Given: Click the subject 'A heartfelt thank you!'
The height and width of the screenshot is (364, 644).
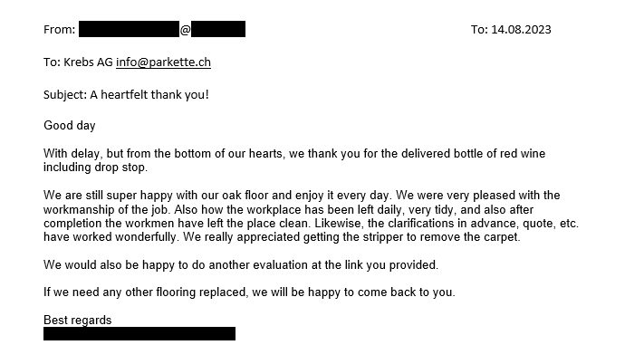Looking at the screenshot, I should [x=149, y=94].
